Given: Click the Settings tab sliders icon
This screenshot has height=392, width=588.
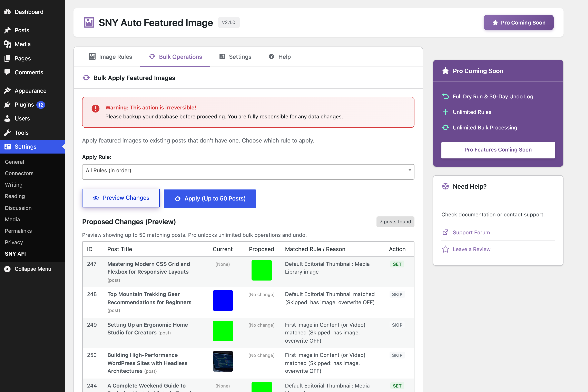Looking at the screenshot, I should click(222, 57).
